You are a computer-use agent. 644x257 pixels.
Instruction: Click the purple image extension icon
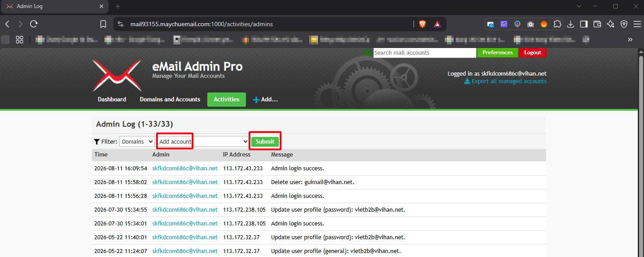504,24
